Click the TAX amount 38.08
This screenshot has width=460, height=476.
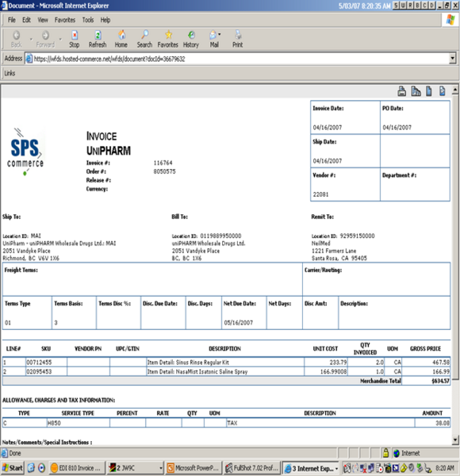(443, 423)
